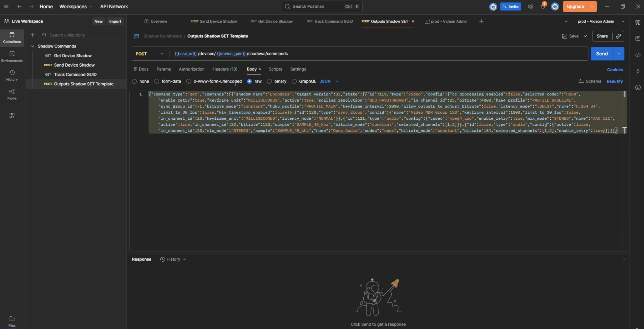The width and height of the screenshot is (644, 329).
Task: Open the documentation panel icon
Action: pyautogui.click(x=638, y=23)
